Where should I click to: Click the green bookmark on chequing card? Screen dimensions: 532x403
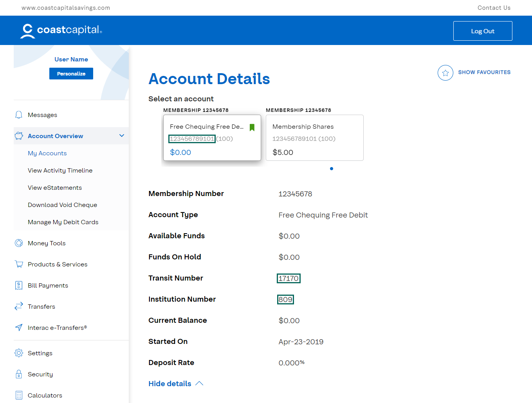(252, 128)
